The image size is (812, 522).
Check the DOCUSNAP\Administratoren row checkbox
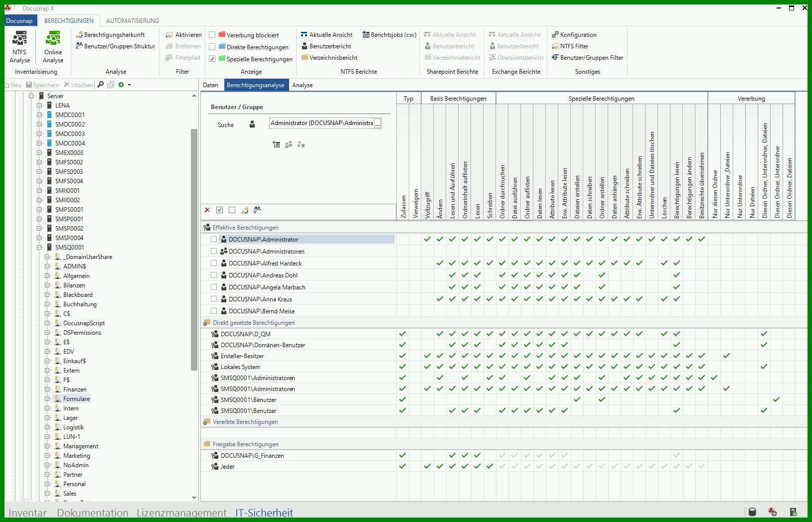click(214, 252)
